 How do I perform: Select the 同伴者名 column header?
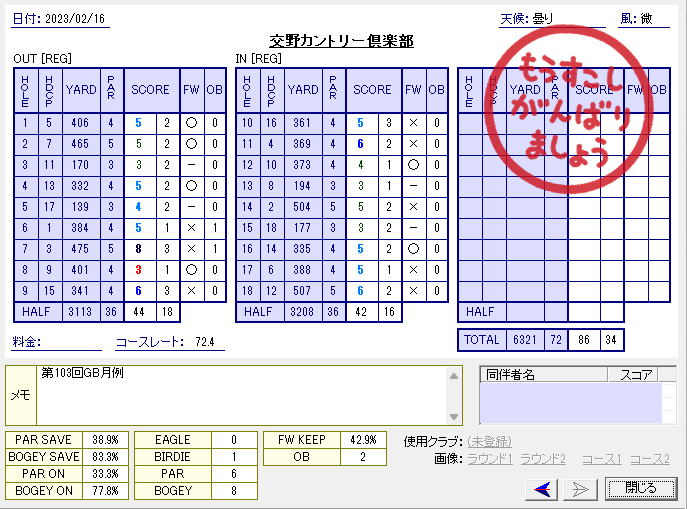[542, 375]
